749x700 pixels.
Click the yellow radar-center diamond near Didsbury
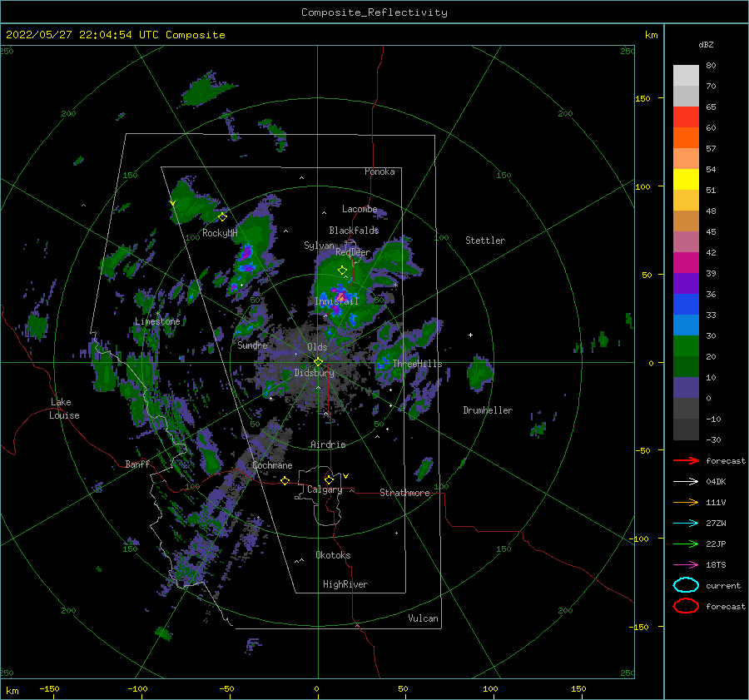318,362
